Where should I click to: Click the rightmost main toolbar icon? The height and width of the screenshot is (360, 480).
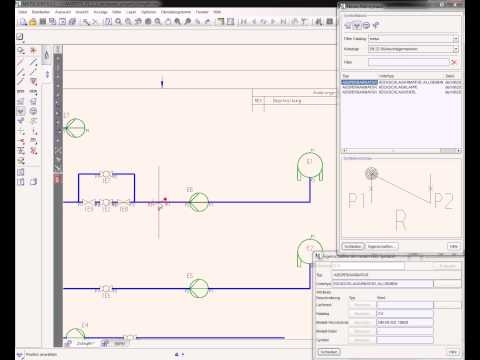(x=329, y=22)
